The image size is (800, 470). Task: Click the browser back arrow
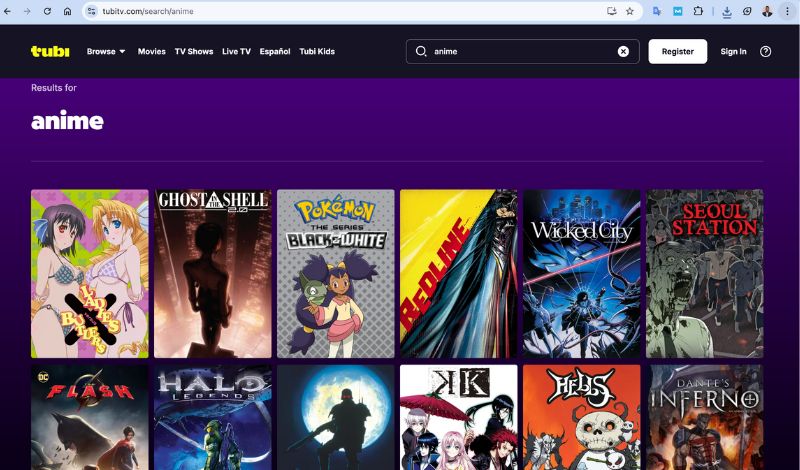(7, 11)
